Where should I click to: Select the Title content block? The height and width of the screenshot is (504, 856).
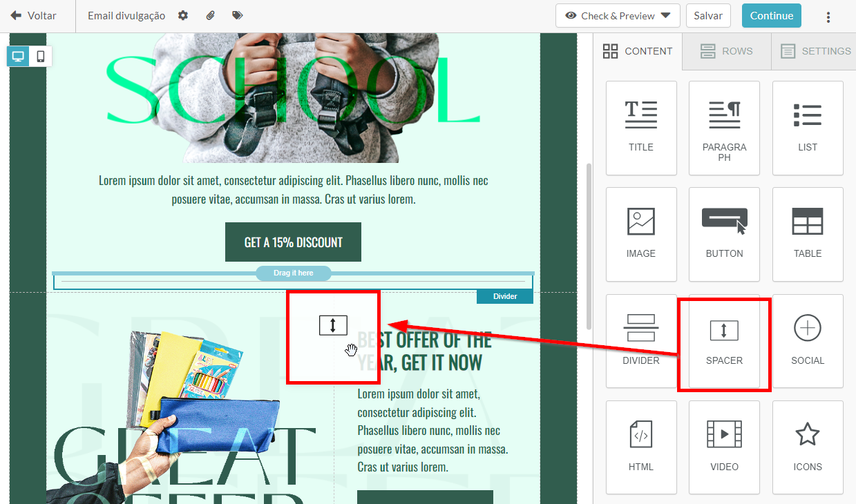pos(641,128)
